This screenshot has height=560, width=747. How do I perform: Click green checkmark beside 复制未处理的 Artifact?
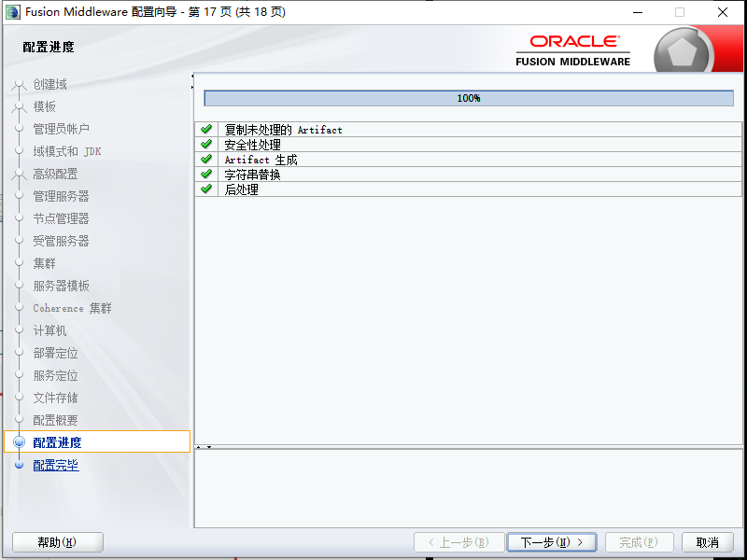coord(206,129)
